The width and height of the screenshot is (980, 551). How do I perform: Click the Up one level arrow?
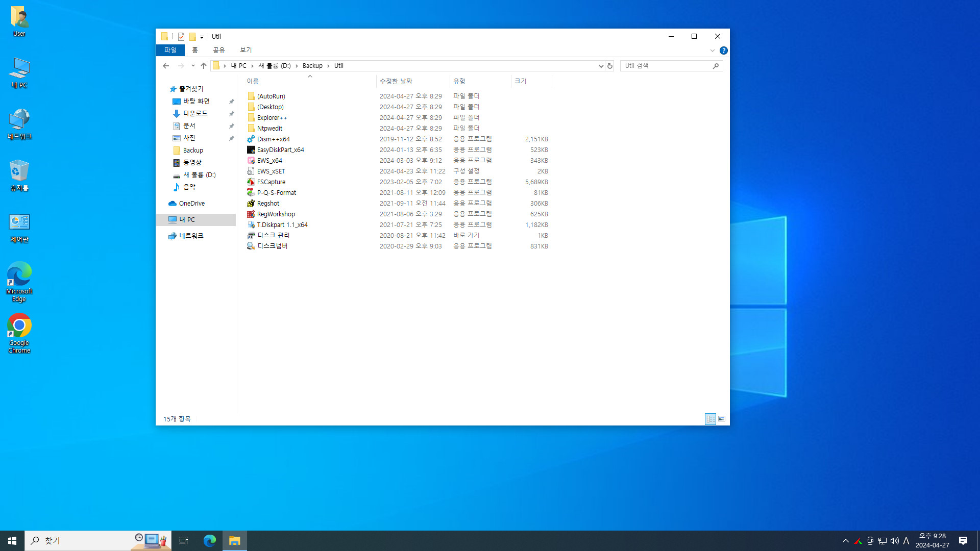pyautogui.click(x=204, y=66)
